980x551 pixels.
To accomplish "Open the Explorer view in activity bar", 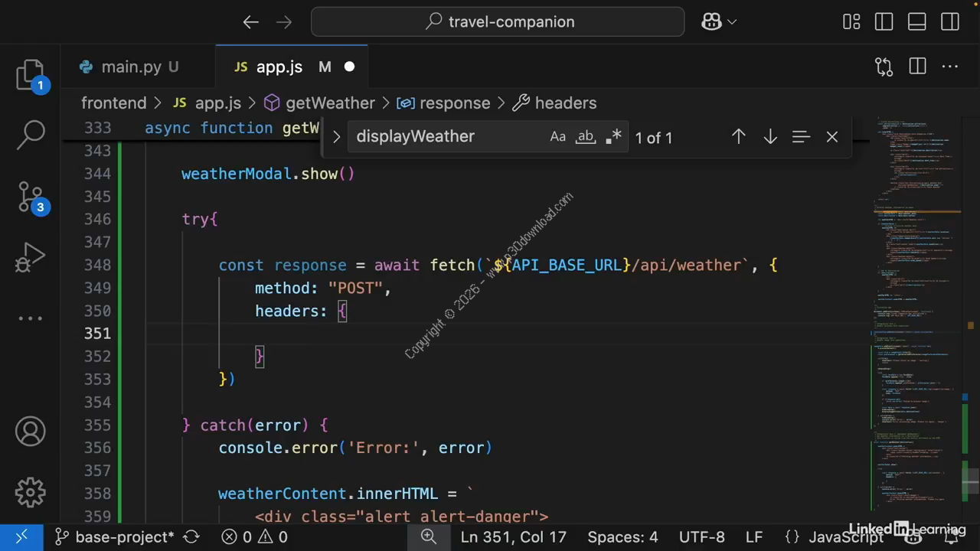I will [31, 75].
